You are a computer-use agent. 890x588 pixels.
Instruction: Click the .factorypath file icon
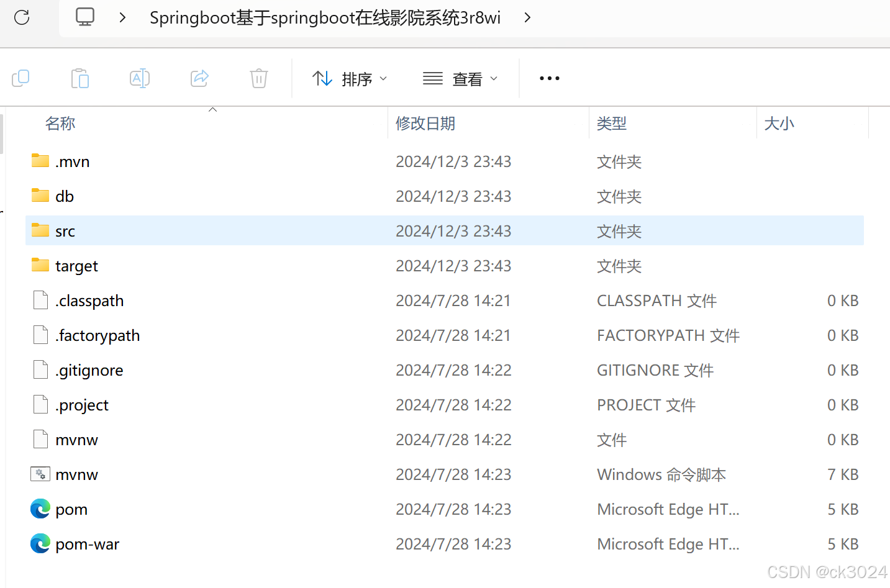tap(40, 335)
